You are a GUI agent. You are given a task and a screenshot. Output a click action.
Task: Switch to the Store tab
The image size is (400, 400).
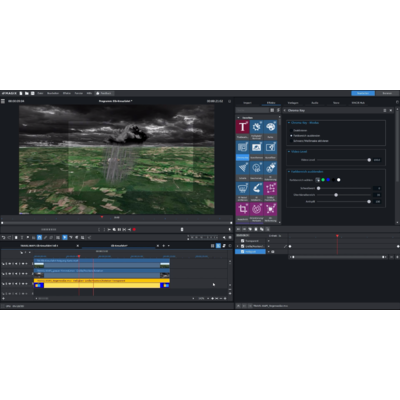(x=336, y=103)
